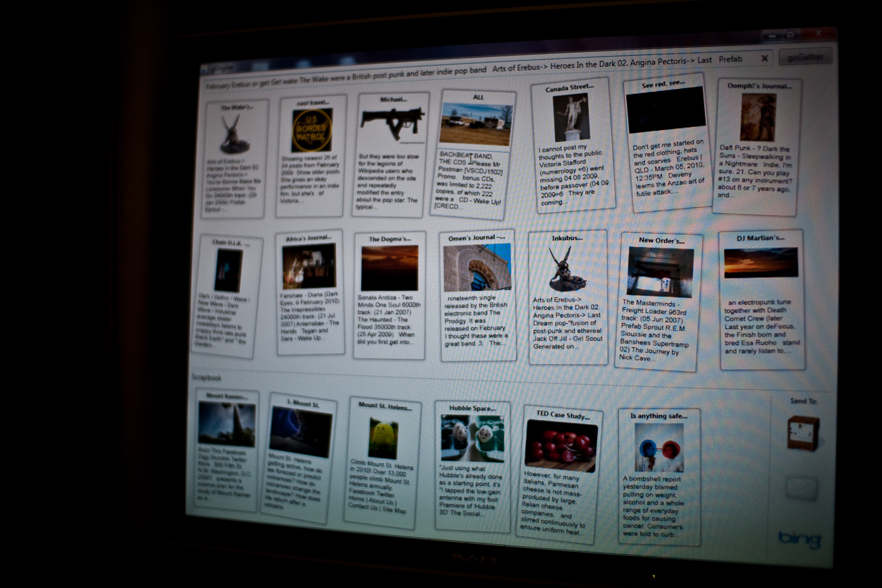This screenshot has width=882, height=588.
Task: Click the painted eggs image in Hubble Space card
Action: coord(472,438)
